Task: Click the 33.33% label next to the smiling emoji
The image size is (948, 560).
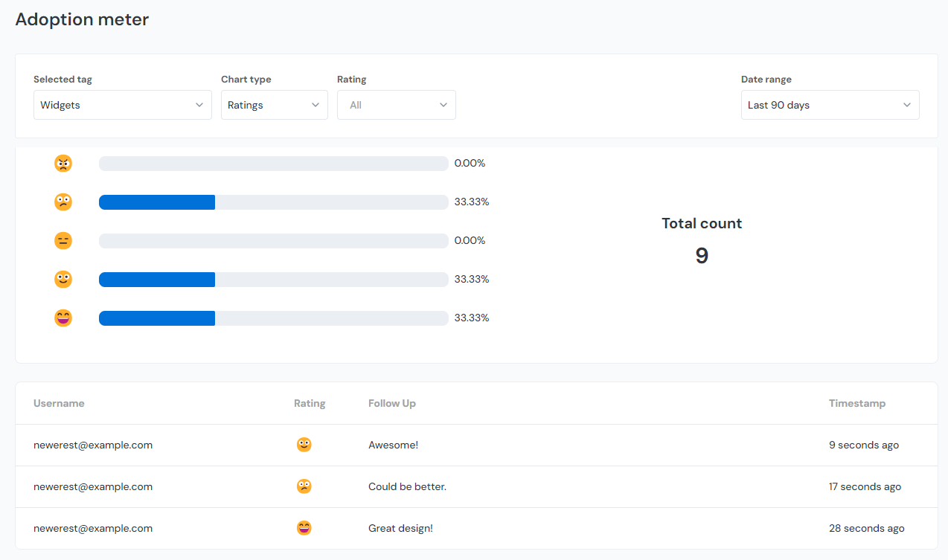Action: coord(471,279)
